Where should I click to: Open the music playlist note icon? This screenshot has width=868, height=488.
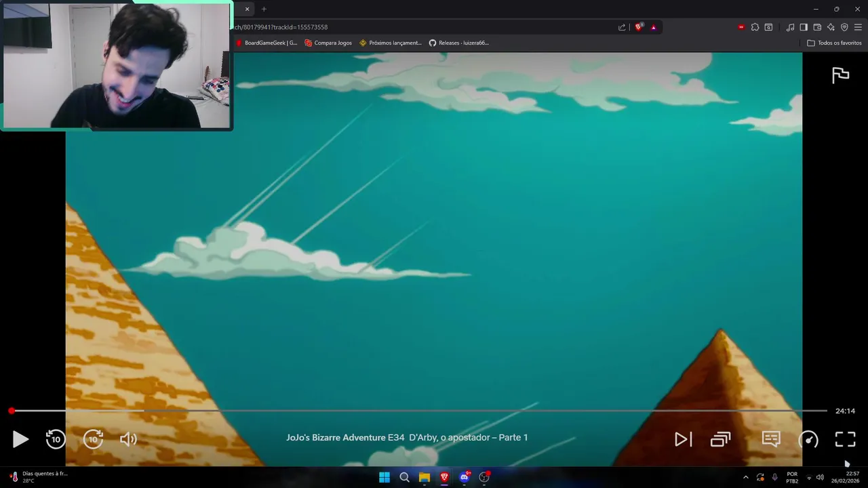(790, 27)
